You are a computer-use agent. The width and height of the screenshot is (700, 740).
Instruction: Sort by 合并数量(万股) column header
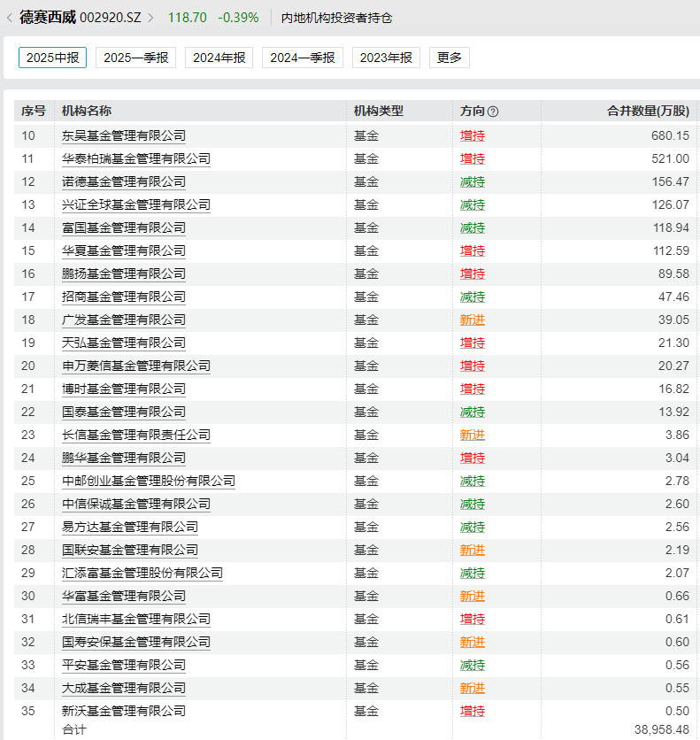(647, 111)
